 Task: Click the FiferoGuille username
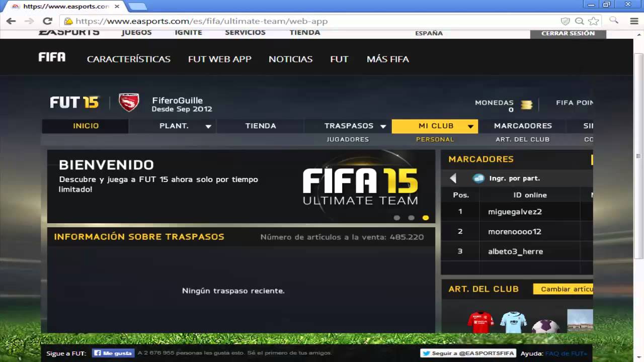pyautogui.click(x=177, y=101)
